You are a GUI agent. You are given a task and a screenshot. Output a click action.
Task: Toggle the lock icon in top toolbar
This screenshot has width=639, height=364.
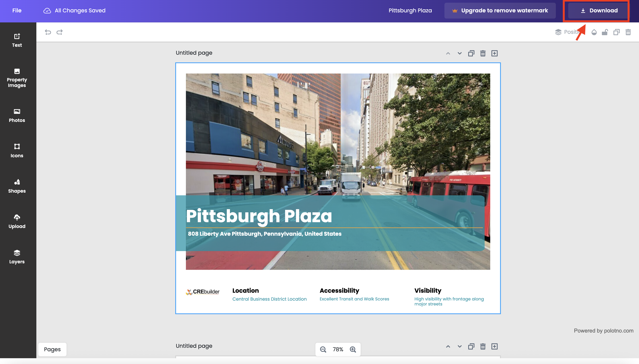point(605,32)
